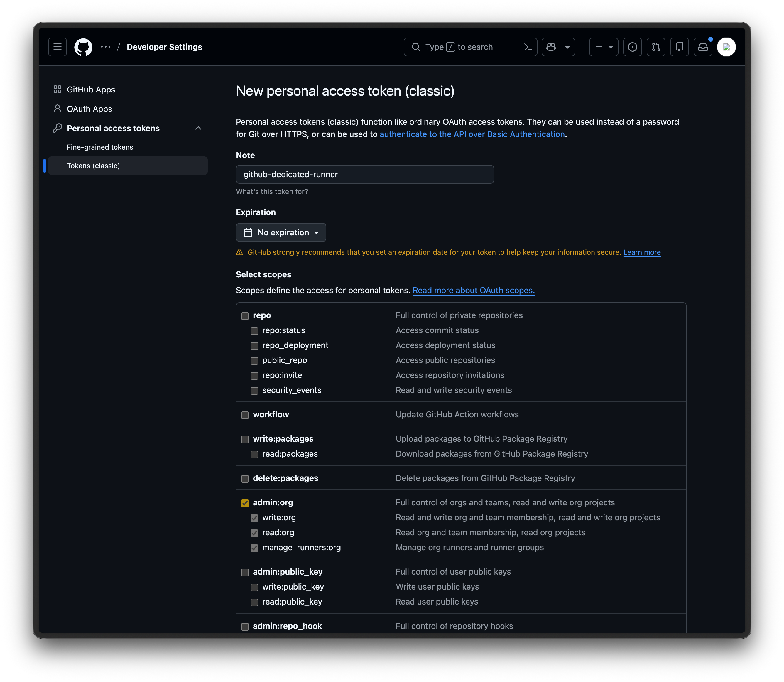This screenshot has width=784, height=682.
Task: Open the user avatar menu
Action: click(x=726, y=47)
